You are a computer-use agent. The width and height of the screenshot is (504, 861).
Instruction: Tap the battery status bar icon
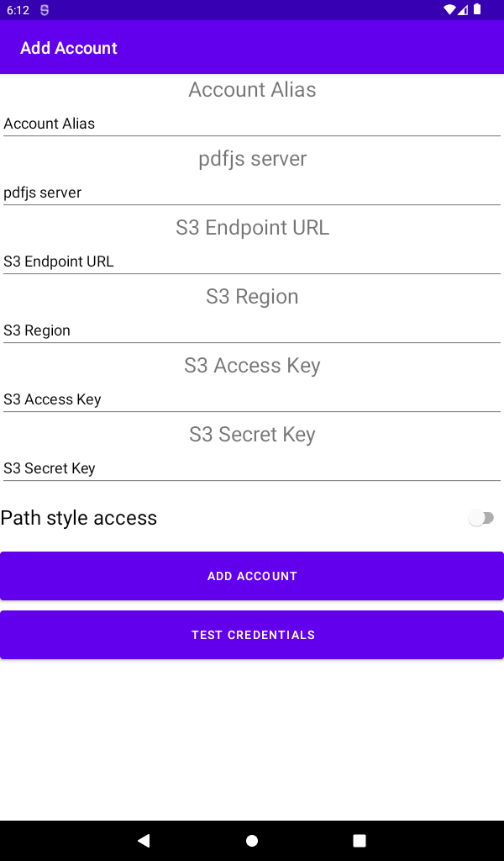click(477, 10)
